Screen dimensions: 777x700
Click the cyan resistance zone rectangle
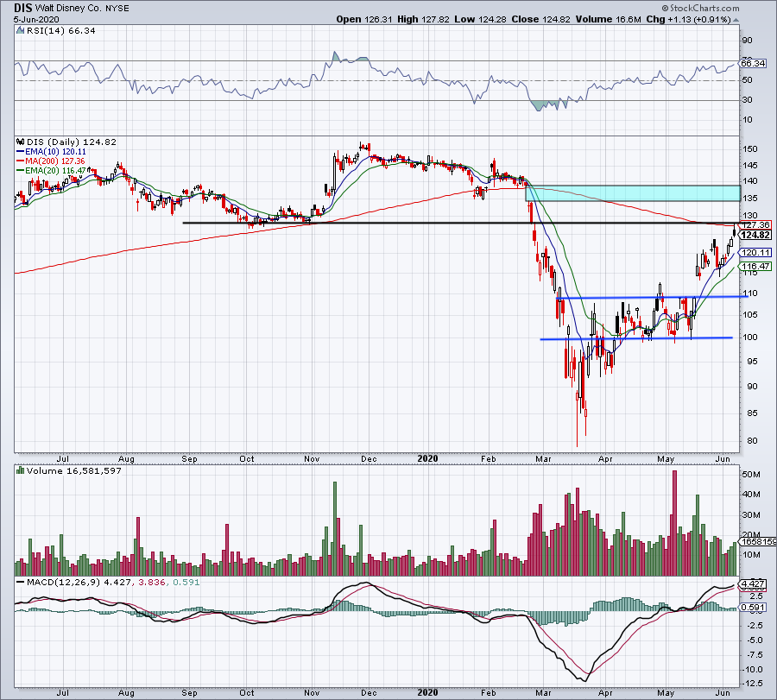[633, 193]
